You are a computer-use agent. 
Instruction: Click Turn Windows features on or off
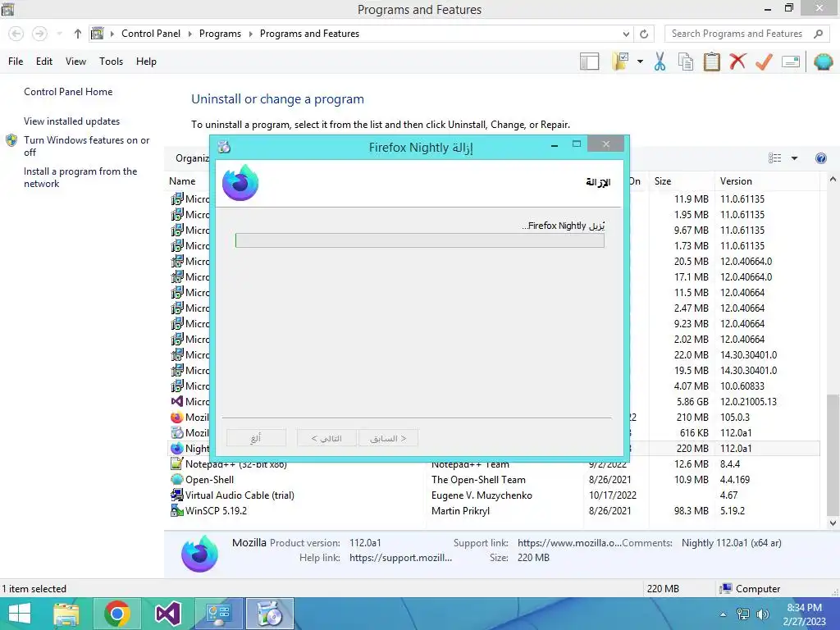tap(86, 146)
